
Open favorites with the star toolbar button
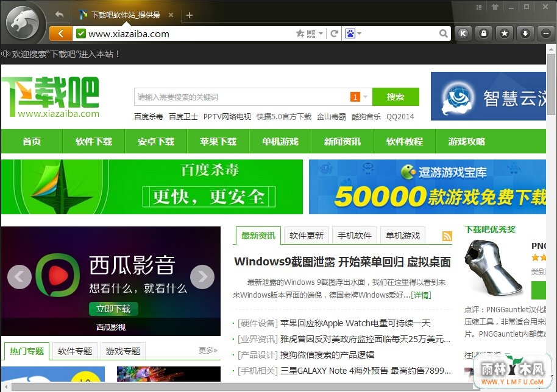(505, 33)
